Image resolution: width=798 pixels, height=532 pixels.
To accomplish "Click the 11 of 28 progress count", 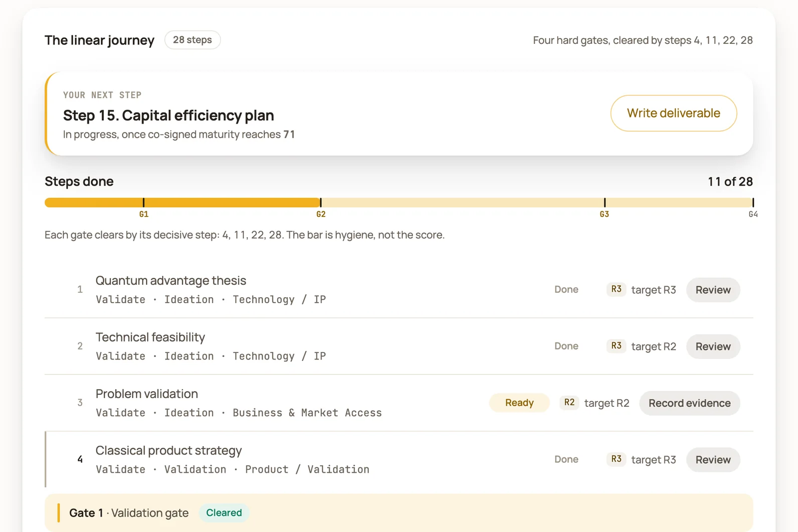I will coord(730,181).
